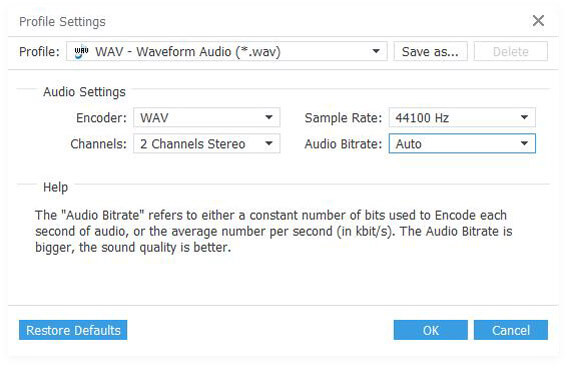
Task: Confirm settings with OK
Action: (431, 330)
